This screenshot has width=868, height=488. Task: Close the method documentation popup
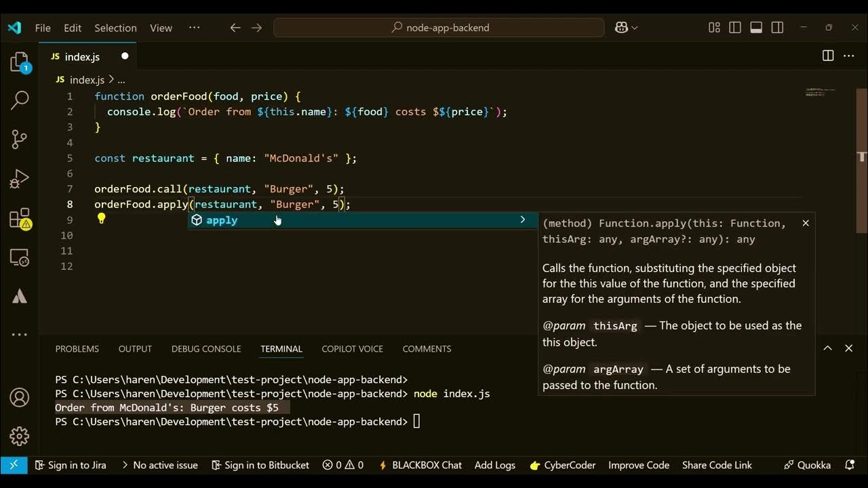806,223
